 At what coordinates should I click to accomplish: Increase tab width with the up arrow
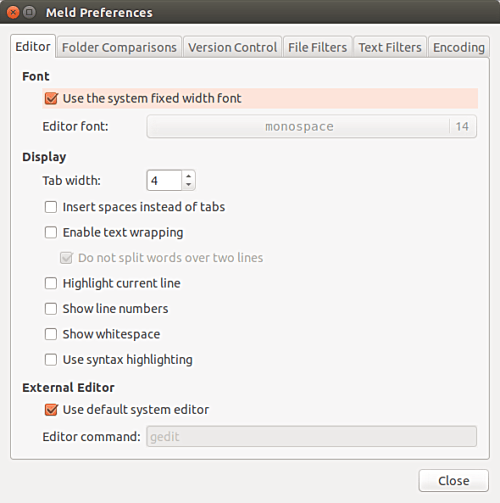click(189, 176)
